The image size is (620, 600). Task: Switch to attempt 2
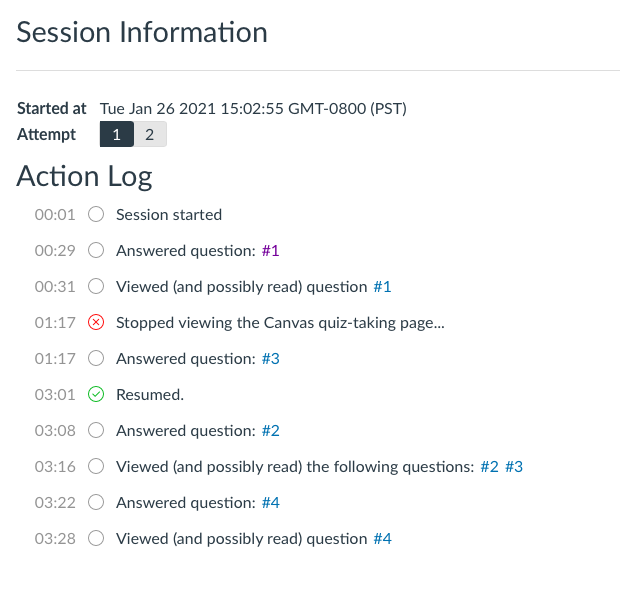149,135
